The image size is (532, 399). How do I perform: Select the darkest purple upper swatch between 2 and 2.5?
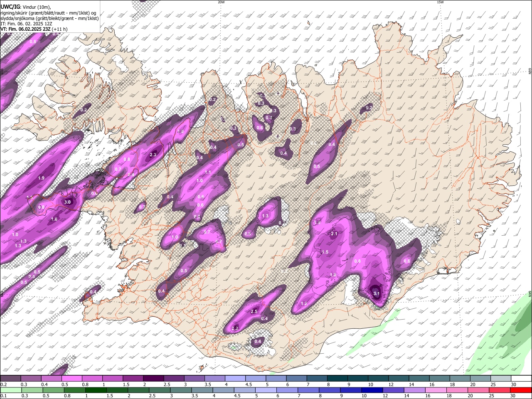(153, 379)
